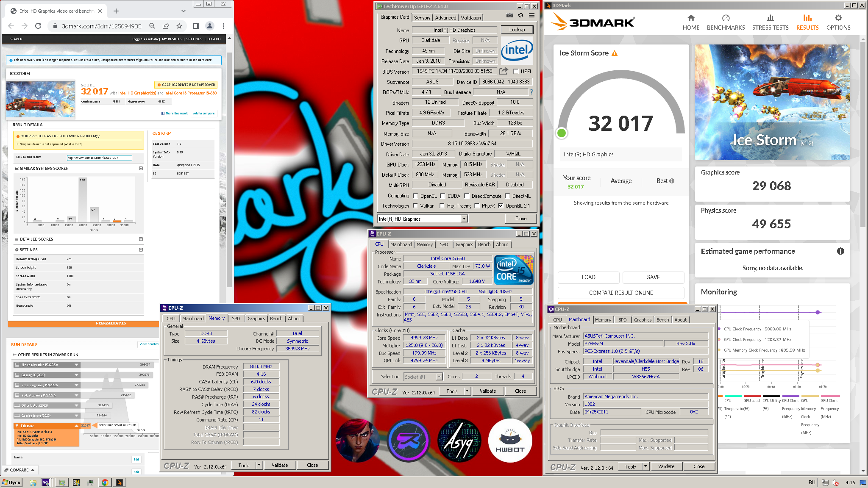The width and height of the screenshot is (868, 488).
Task: Reload the page in Chrome
Action: click(x=38, y=26)
